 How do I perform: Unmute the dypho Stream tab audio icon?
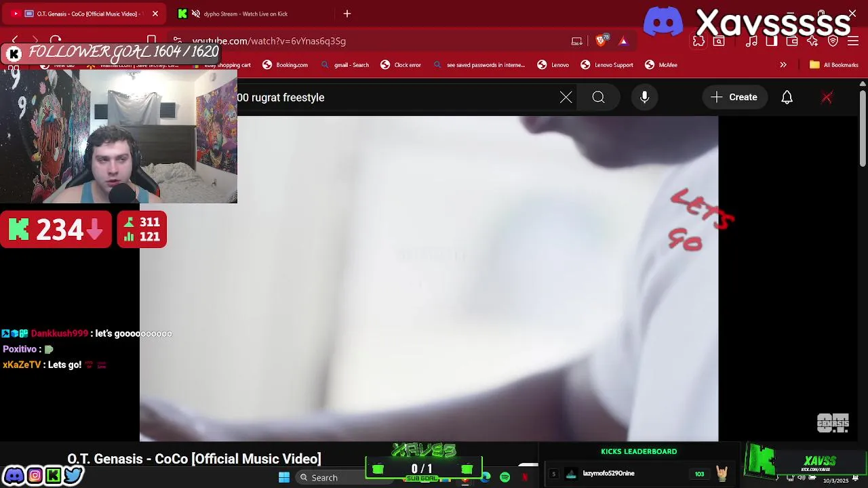tap(196, 14)
